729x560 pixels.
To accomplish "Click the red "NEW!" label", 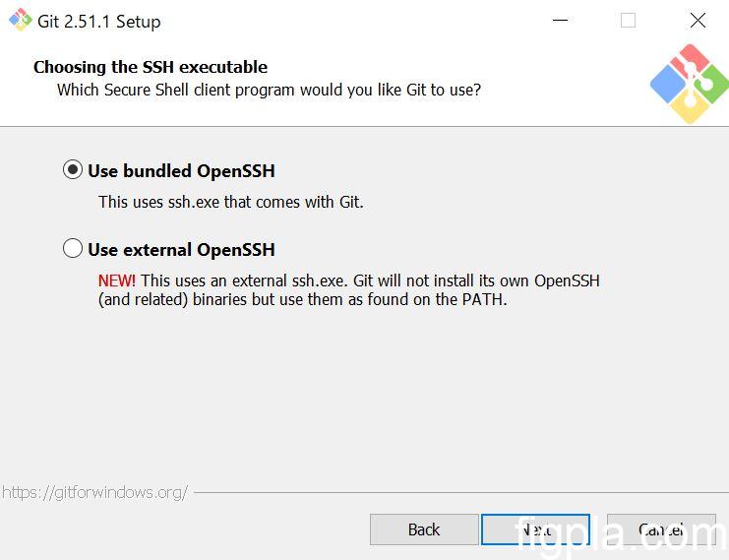I will (x=117, y=280).
